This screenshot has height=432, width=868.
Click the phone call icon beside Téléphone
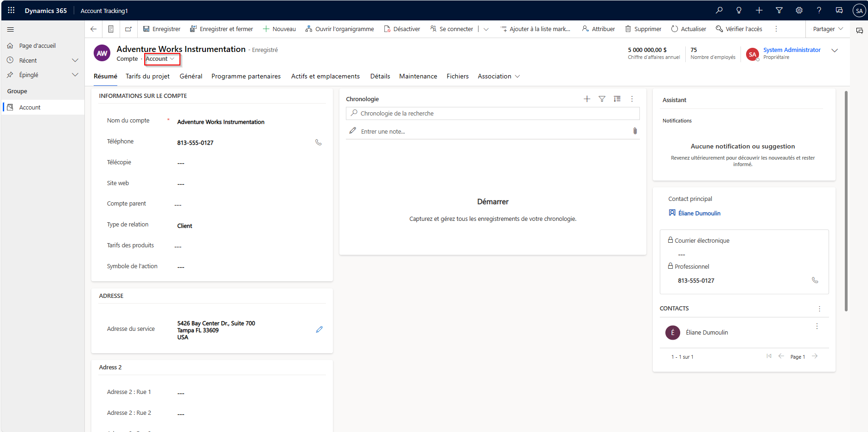pyautogui.click(x=319, y=142)
